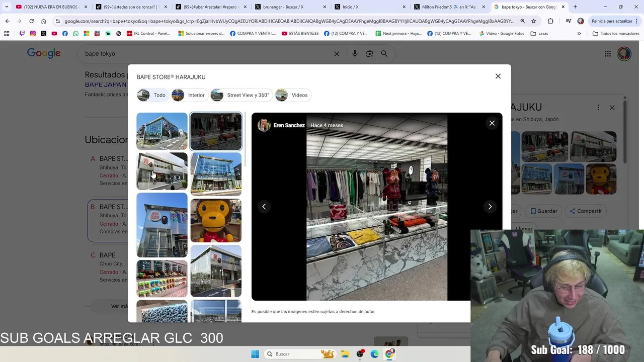Open the Google apps grid

coord(608,54)
